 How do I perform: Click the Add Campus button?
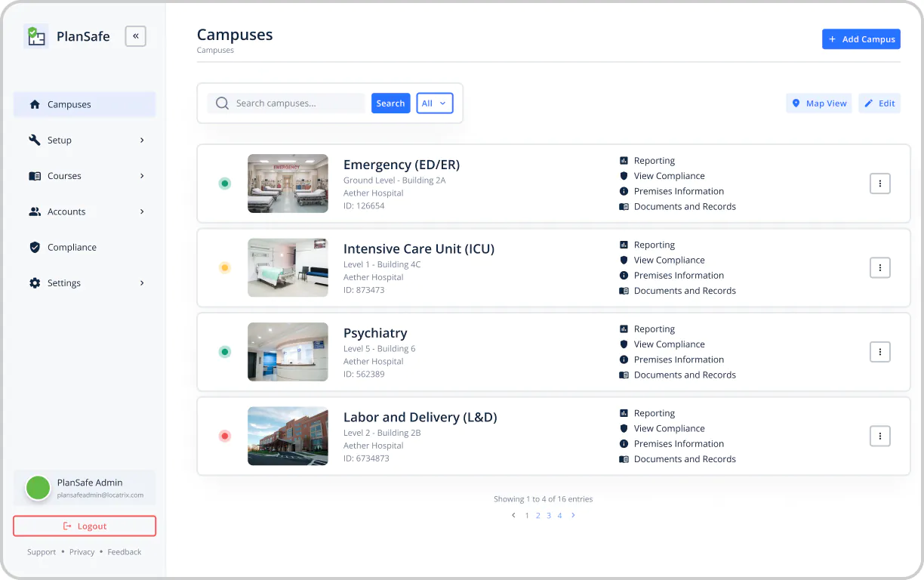pyautogui.click(x=861, y=39)
